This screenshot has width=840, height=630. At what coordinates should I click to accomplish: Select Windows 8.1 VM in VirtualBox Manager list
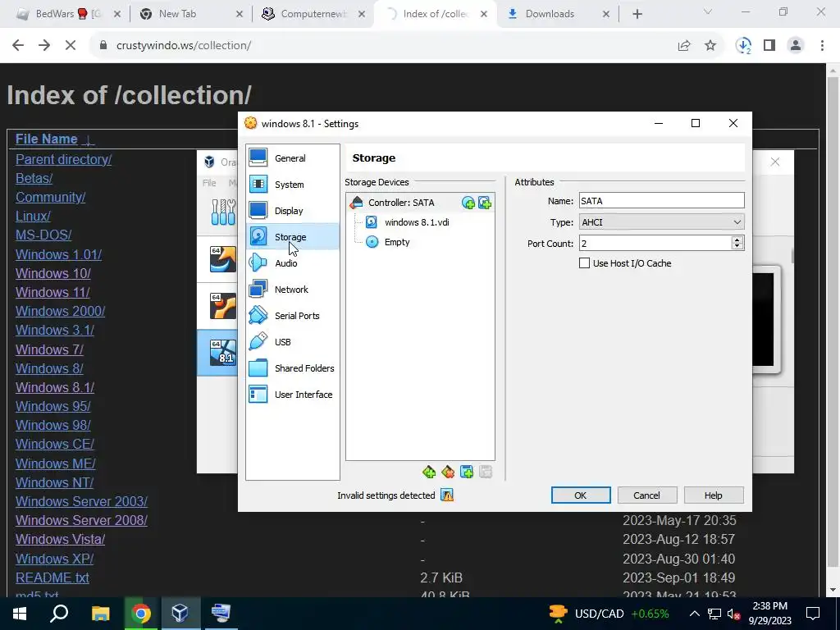point(217,353)
